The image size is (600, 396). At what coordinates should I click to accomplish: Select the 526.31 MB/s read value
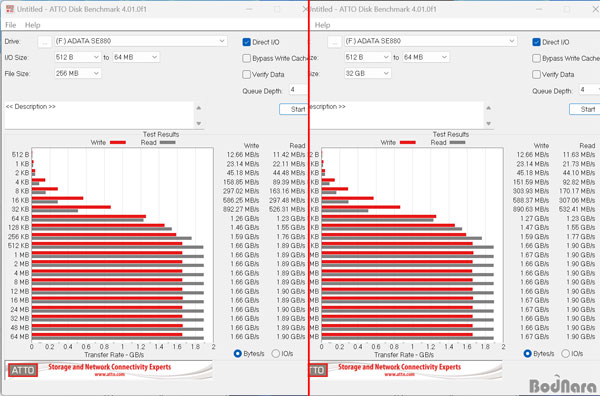click(x=287, y=209)
